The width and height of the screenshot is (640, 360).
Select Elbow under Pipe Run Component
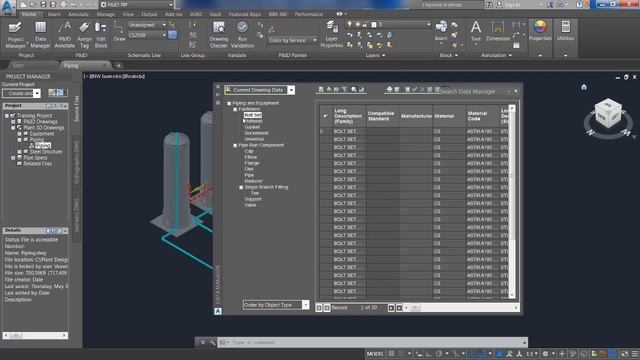click(x=251, y=157)
